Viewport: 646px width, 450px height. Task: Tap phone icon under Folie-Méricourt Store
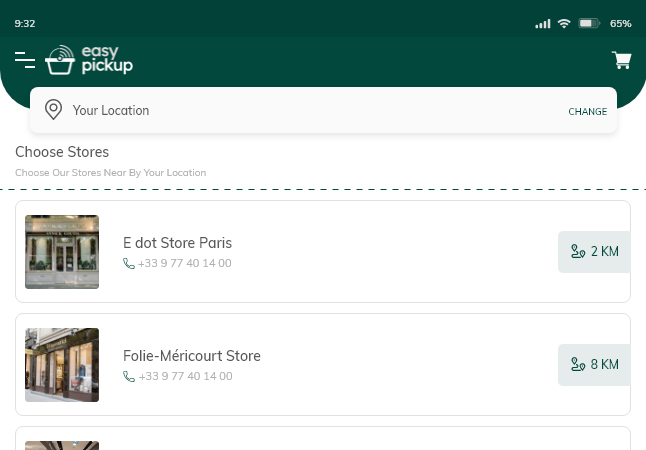click(129, 377)
